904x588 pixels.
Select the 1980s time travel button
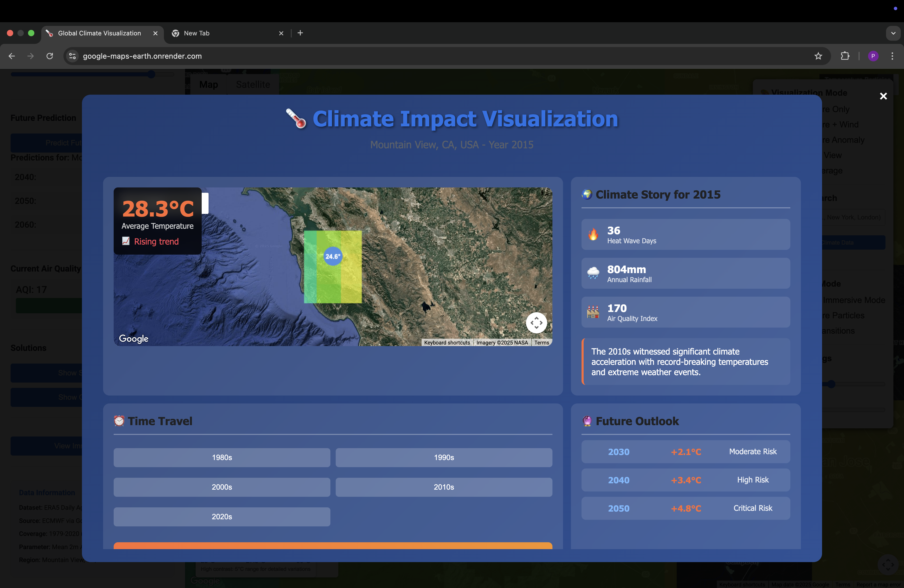click(x=222, y=457)
